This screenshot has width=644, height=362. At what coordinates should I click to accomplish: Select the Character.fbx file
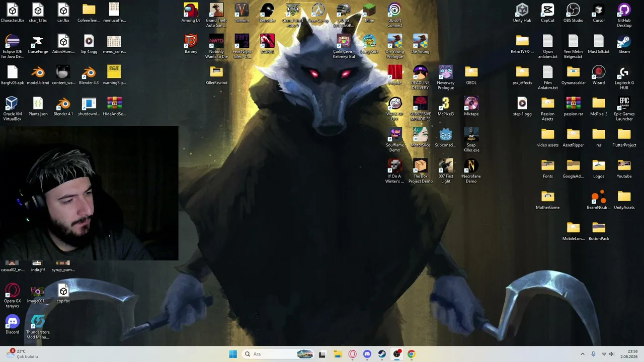(x=12, y=13)
